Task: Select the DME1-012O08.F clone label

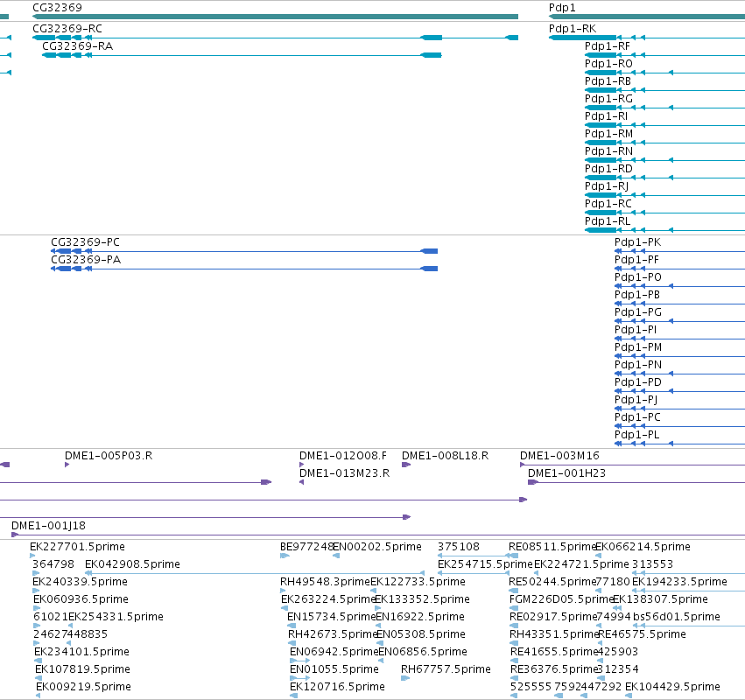Action: [x=343, y=456]
